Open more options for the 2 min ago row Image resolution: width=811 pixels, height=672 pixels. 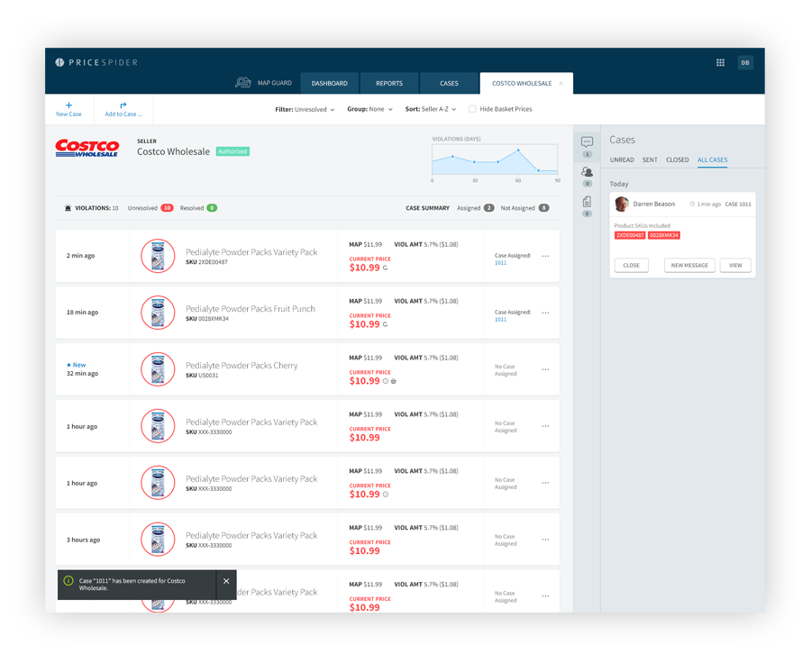coord(546,256)
